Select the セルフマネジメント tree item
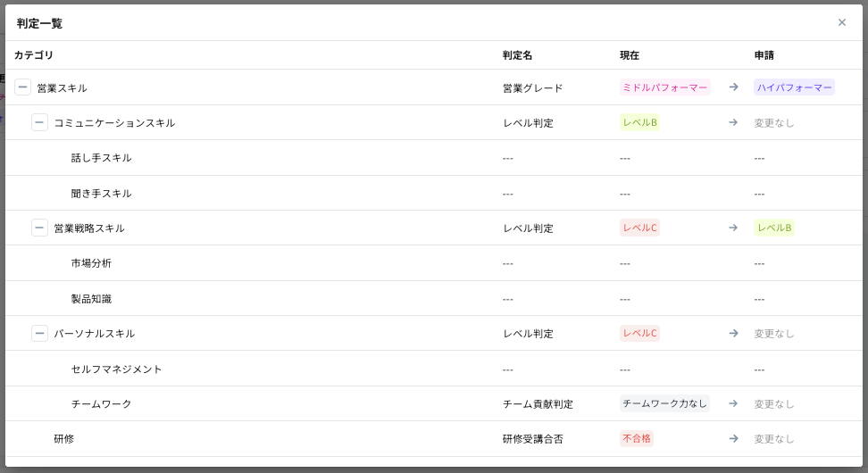Viewport: 868px width, 473px height. [116, 369]
